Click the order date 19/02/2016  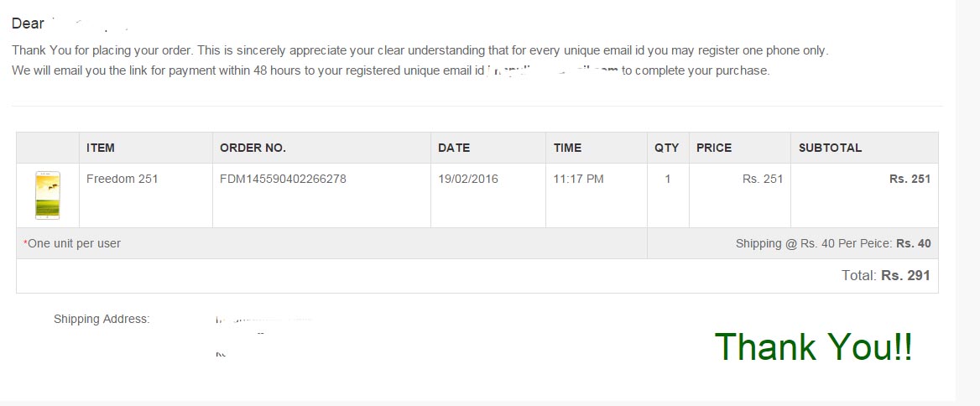click(468, 179)
